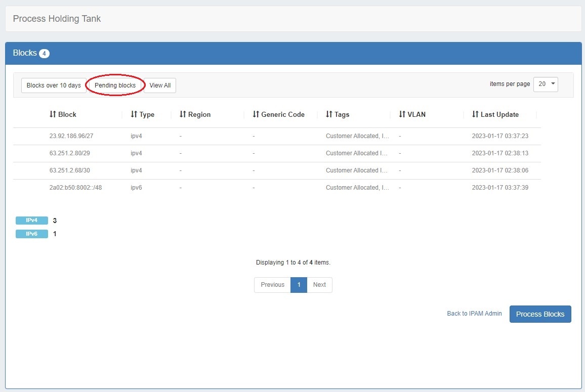Follow the Back to IPAM Admin link

click(x=474, y=314)
